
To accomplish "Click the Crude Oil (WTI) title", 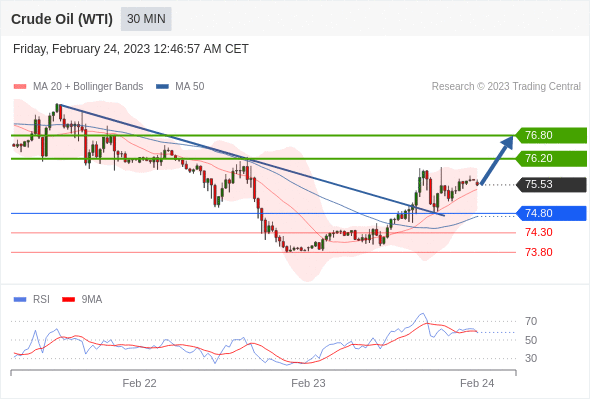I will click(x=62, y=19).
